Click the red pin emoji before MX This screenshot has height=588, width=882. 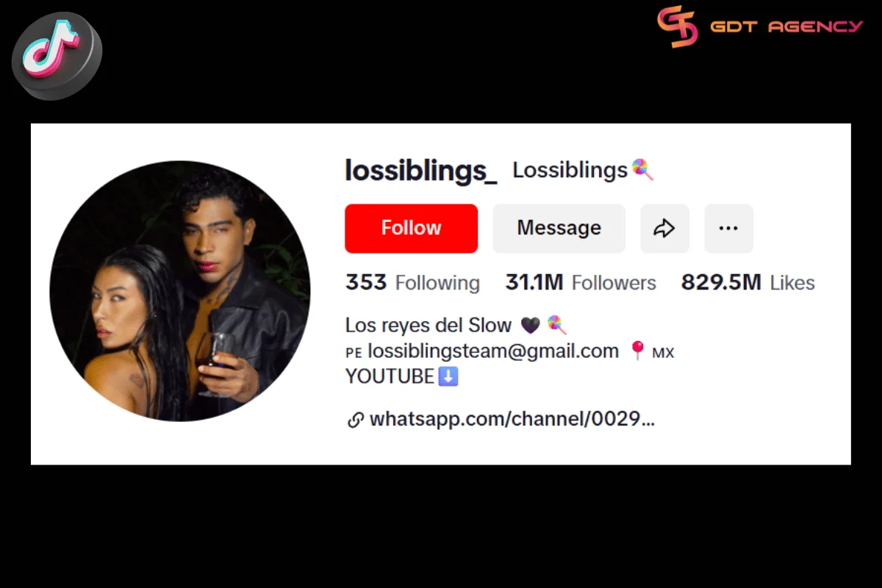638,351
